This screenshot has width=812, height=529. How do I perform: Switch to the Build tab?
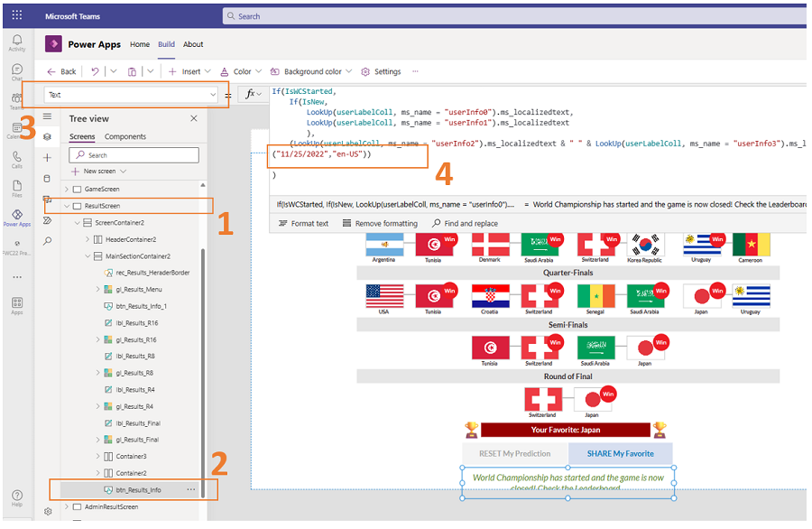166,44
